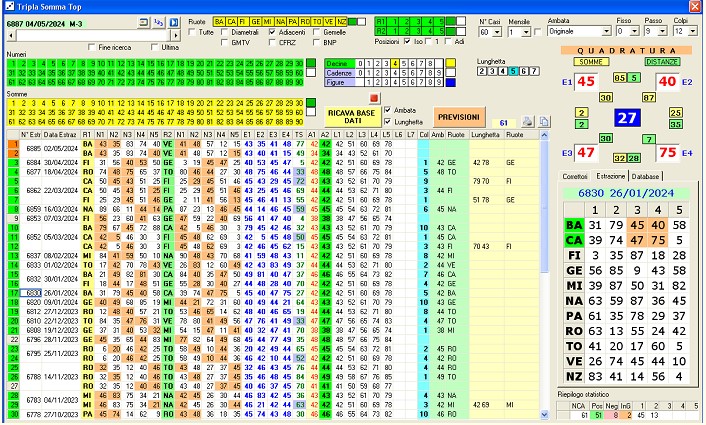Click the white swatch at end of R2 row
This screenshot has height=425, width=706.
[461, 31]
